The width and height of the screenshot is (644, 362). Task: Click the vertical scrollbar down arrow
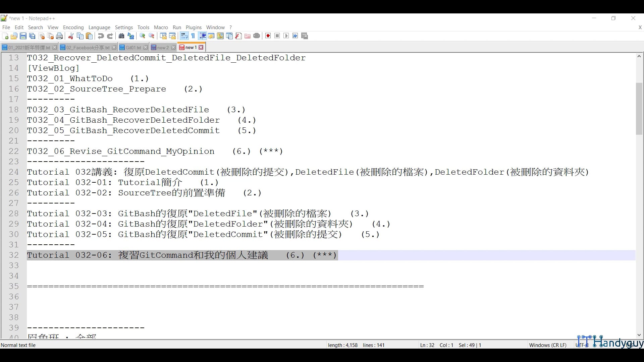click(x=639, y=335)
